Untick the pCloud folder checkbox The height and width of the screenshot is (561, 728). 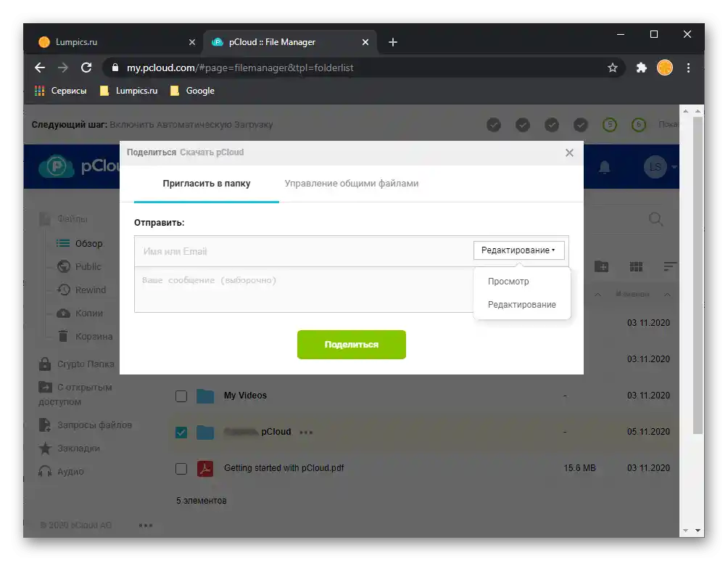coord(181,433)
